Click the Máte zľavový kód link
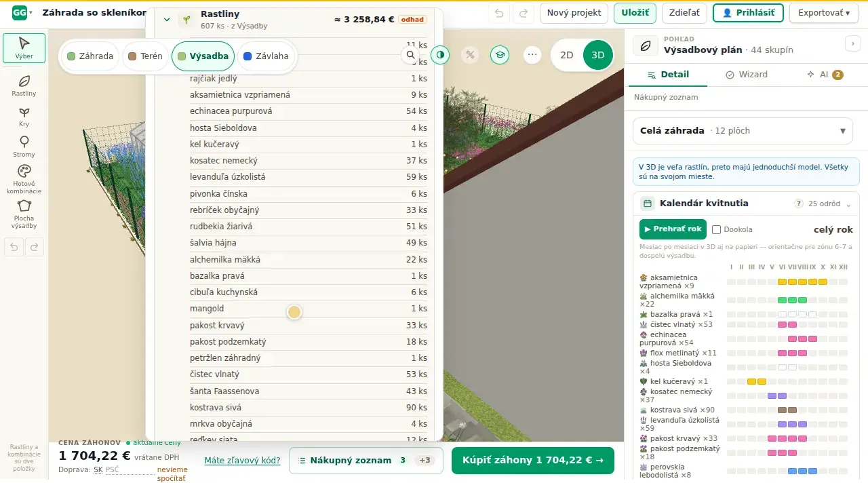Viewport: 868px width, 483px height. tap(242, 461)
